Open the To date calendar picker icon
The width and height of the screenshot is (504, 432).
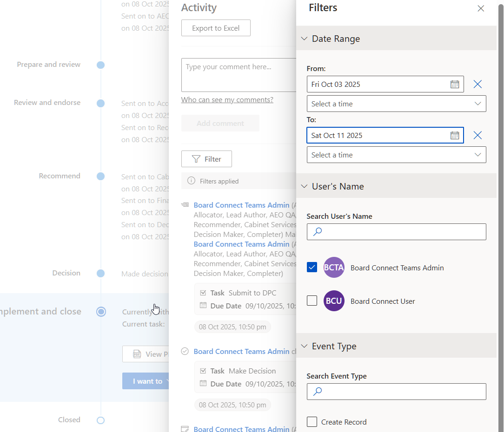(x=454, y=135)
